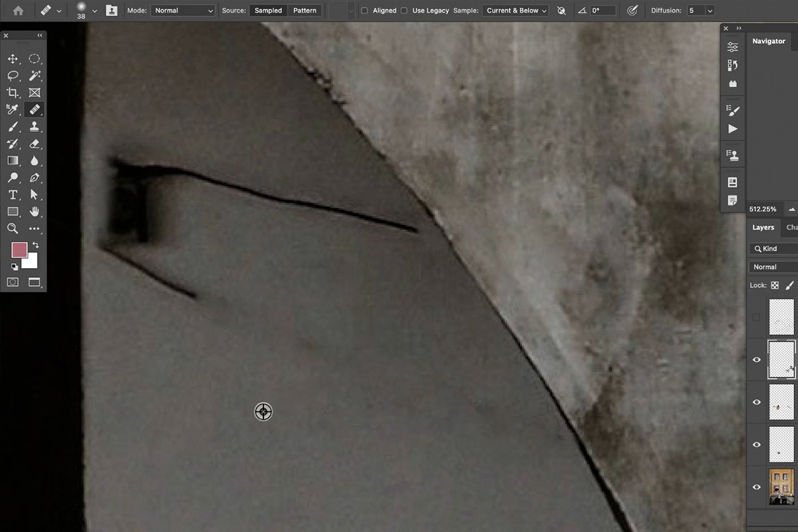Select the Pen tool
Screen dimensions: 798x532
(x=35, y=178)
